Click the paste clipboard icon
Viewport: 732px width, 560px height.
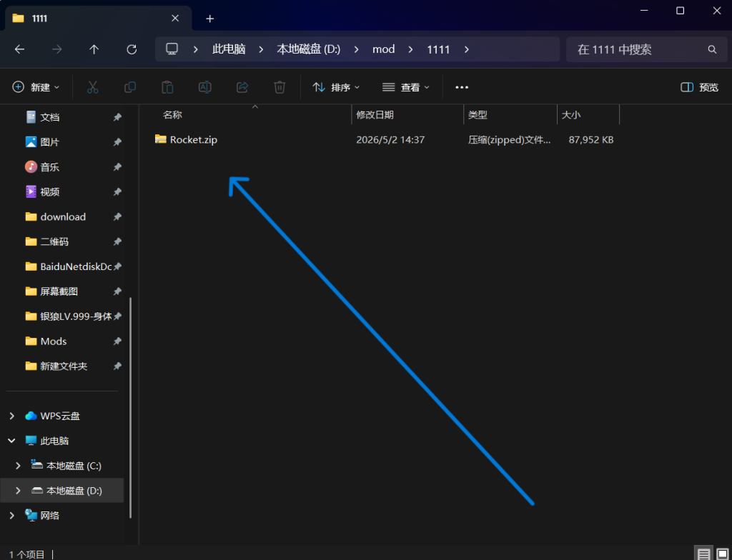point(167,87)
